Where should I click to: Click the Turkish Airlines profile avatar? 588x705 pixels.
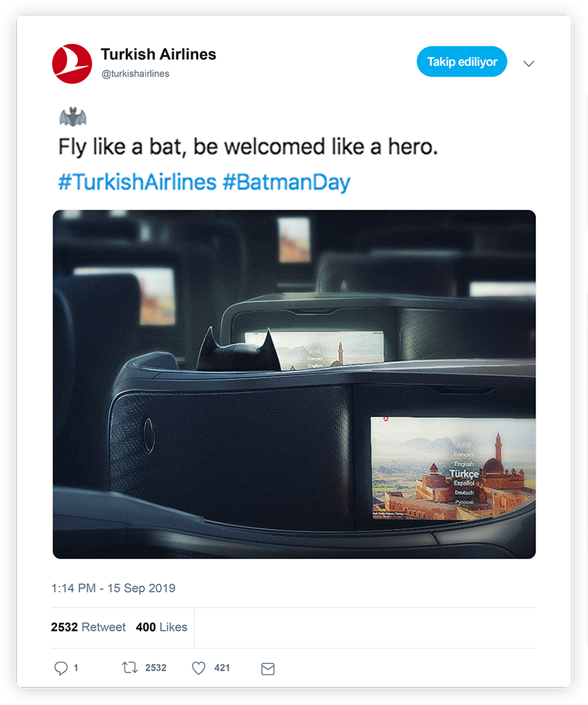click(72, 63)
